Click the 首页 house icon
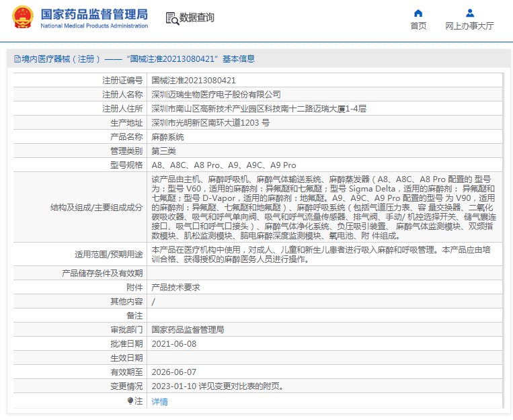 (x=418, y=13)
